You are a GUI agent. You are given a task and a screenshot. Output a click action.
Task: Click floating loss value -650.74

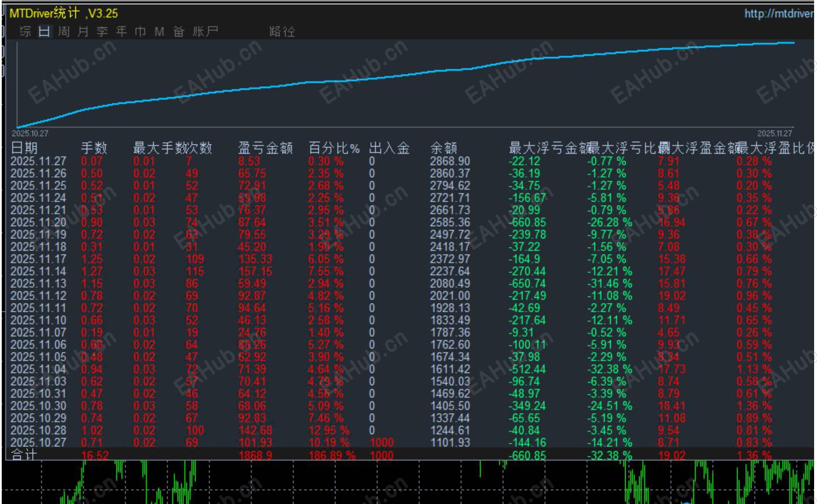[x=527, y=284]
